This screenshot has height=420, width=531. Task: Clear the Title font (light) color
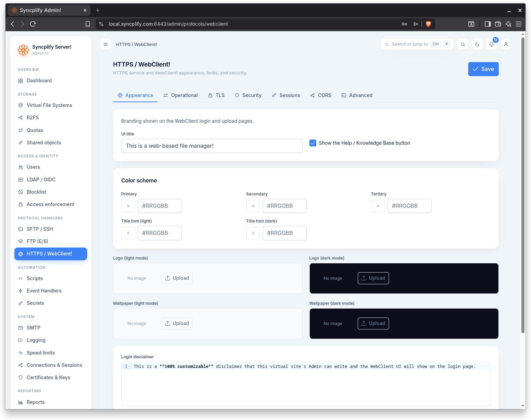128,233
